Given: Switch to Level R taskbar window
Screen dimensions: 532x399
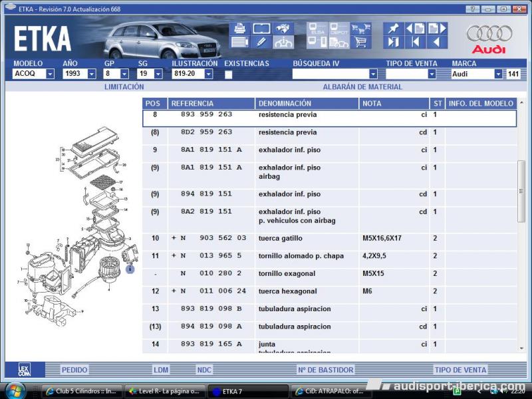Looking at the screenshot, I should coord(165,391).
